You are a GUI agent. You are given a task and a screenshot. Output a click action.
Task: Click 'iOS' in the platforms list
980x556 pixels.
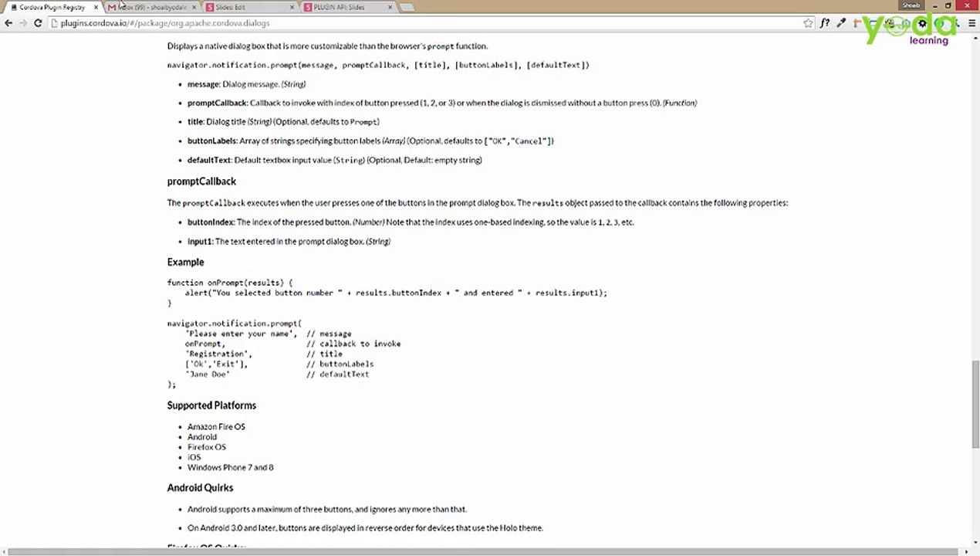(x=194, y=457)
